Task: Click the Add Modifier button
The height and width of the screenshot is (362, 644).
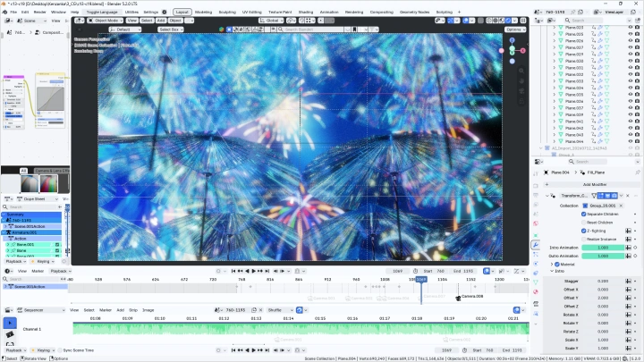Action: 594,184
